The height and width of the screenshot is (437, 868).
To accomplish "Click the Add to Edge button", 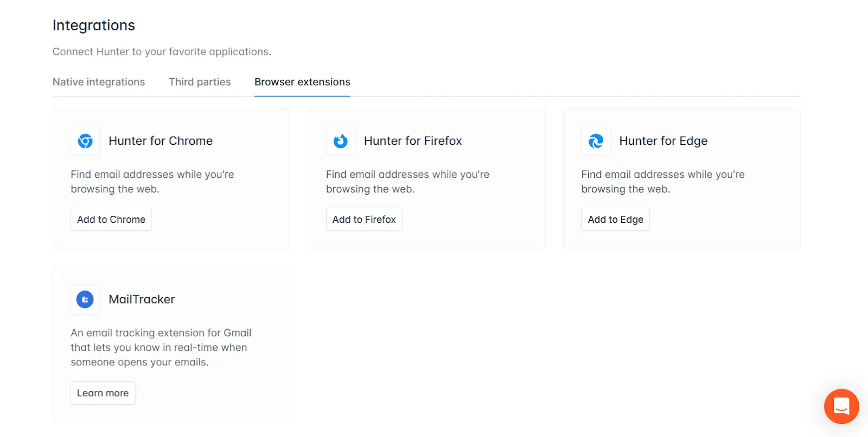I will tap(615, 220).
